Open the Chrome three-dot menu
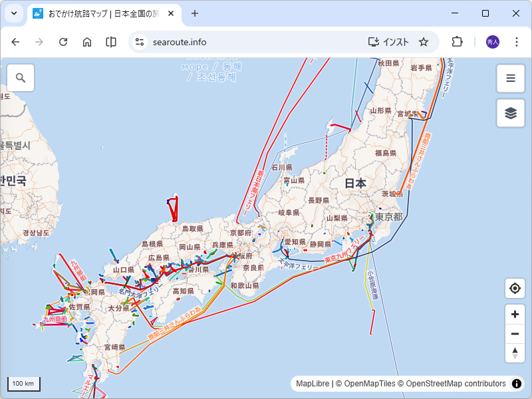This screenshot has width=532, height=399. click(517, 41)
